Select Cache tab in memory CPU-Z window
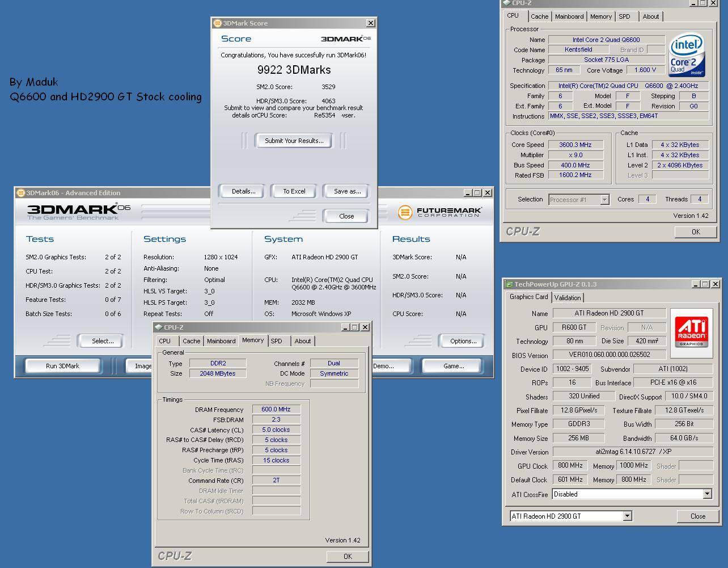 [x=191, y=341]
